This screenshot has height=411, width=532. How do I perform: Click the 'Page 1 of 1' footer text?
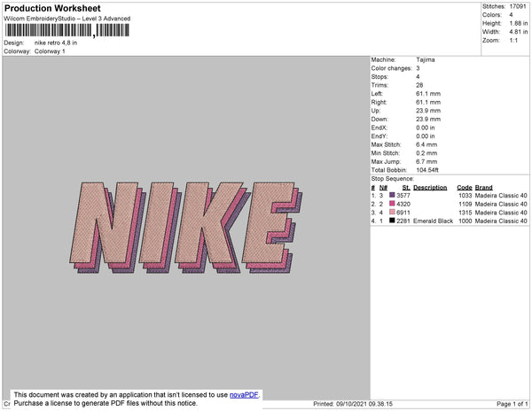tap(512, 404)
